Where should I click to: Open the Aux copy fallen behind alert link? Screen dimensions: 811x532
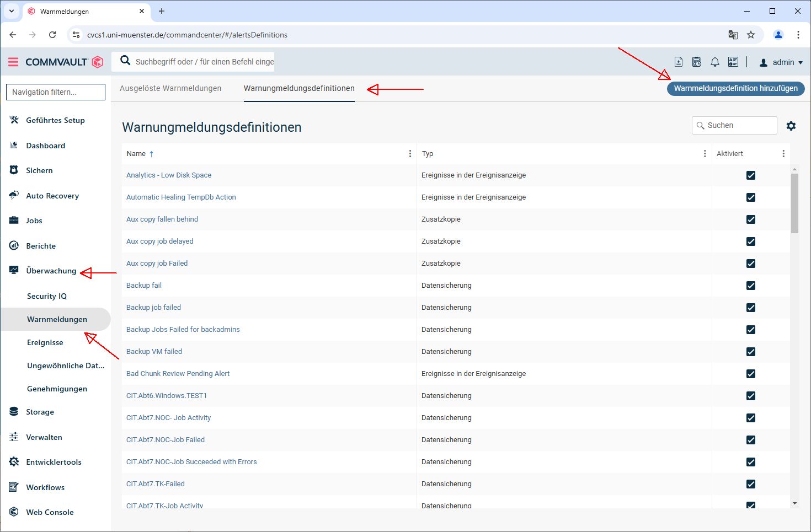[162, 219]
